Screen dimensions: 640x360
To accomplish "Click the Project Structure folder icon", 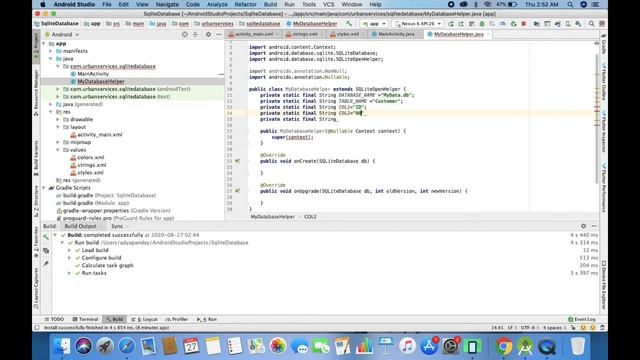I will click(537, 24).
